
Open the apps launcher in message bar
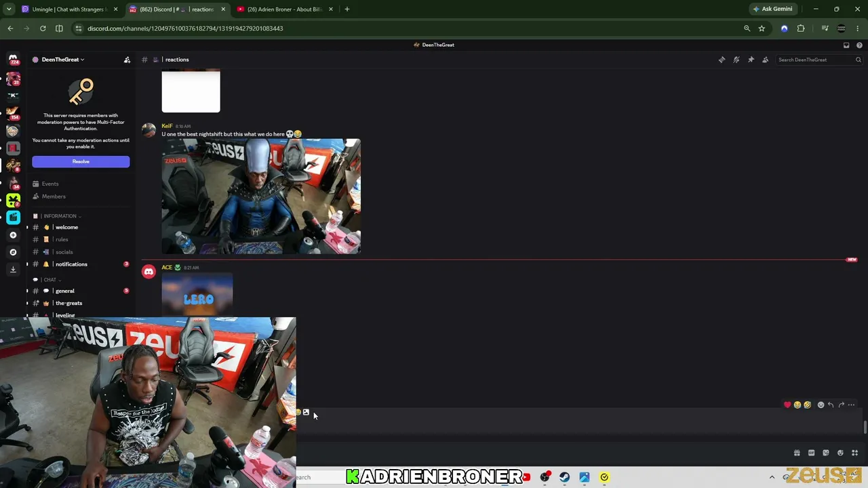coord(854,453)
